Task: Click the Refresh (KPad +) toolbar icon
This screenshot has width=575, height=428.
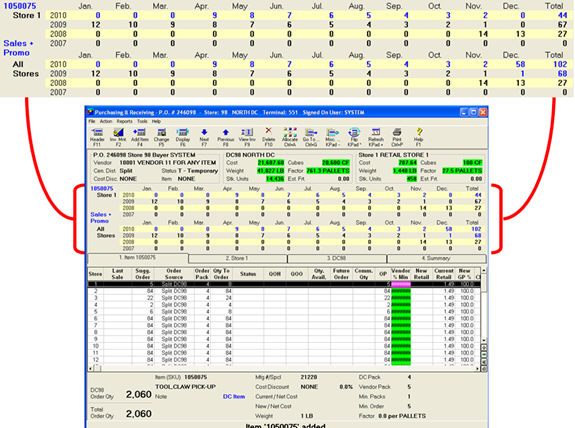Action: click(x=376, y=137)
